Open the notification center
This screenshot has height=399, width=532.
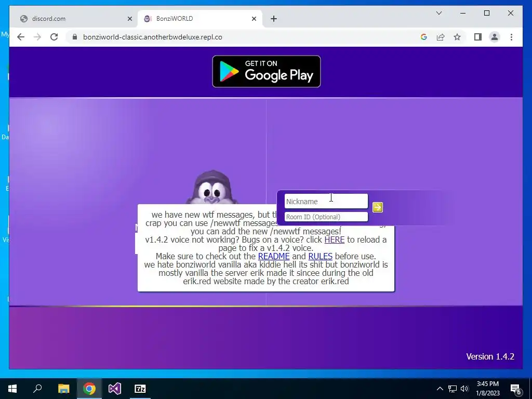[516, 389]
